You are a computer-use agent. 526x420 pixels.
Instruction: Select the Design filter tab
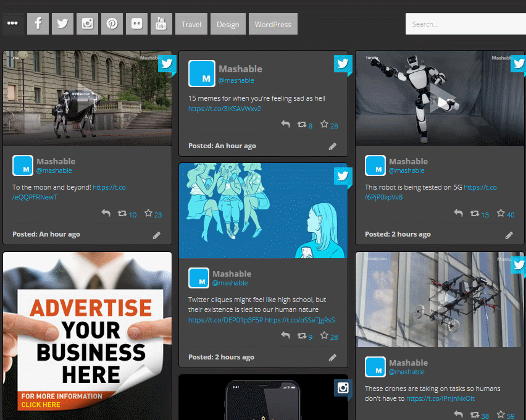pos(228,23)
